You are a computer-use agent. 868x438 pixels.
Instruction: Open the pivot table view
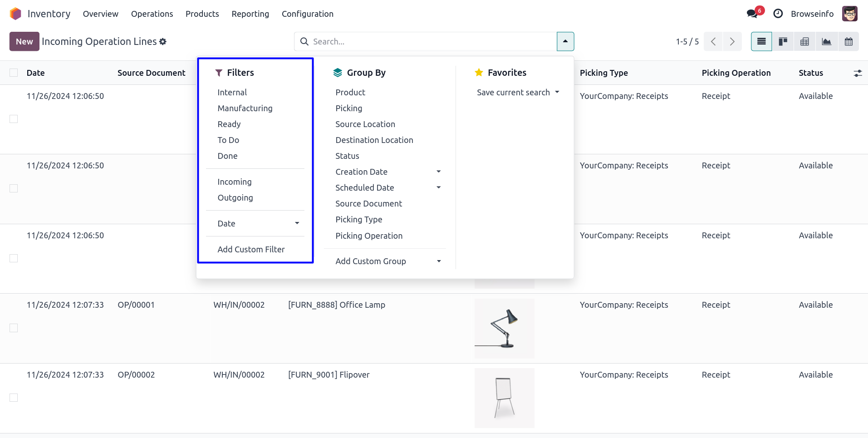click(804, 42)
